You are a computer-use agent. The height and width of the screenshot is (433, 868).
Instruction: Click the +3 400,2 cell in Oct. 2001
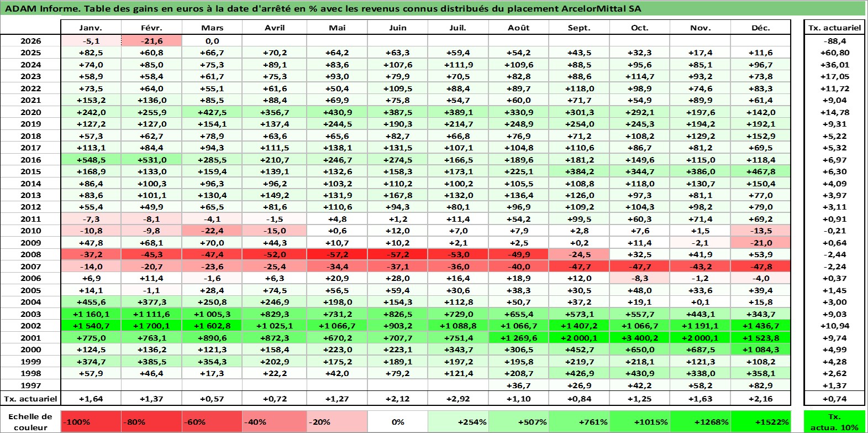coord(640,338)
